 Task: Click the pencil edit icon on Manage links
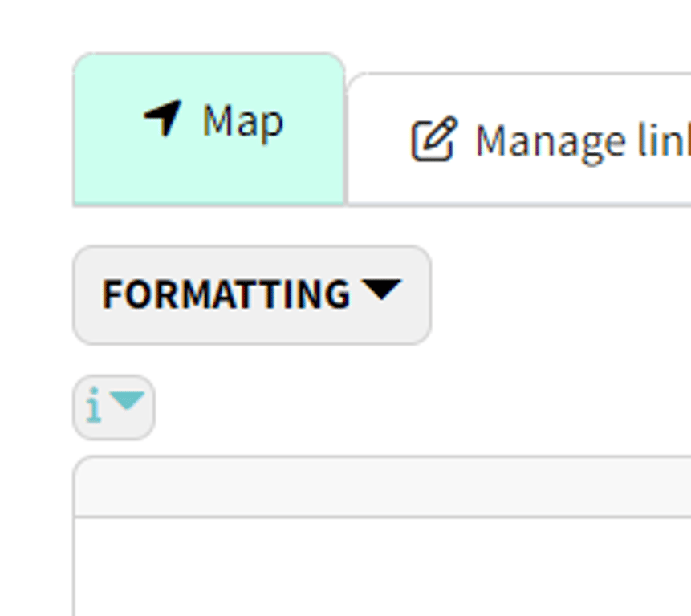tap(434, 140)
